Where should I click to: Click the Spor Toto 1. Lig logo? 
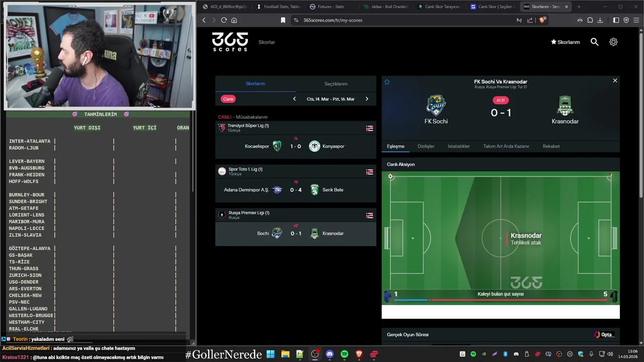[222, 171]
